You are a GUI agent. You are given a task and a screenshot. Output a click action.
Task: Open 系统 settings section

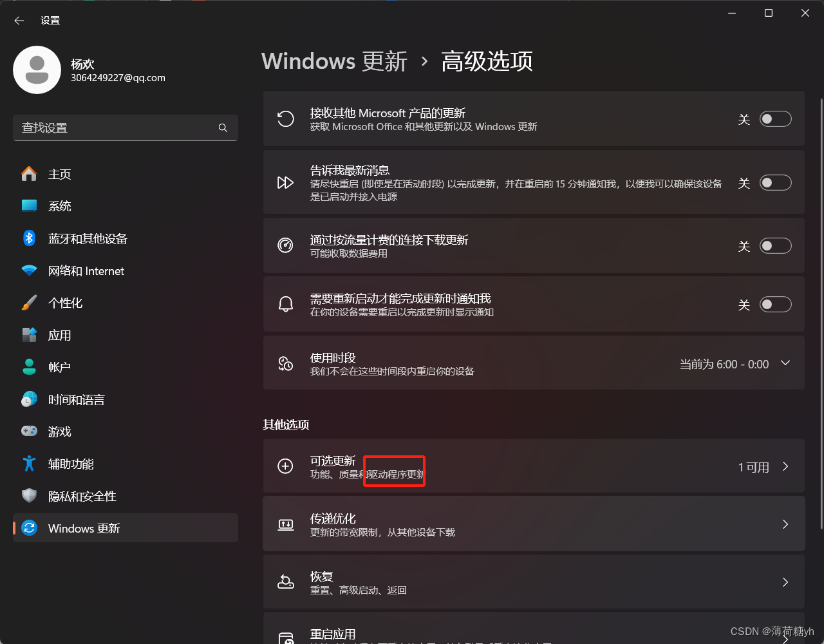tap(126, 206)
